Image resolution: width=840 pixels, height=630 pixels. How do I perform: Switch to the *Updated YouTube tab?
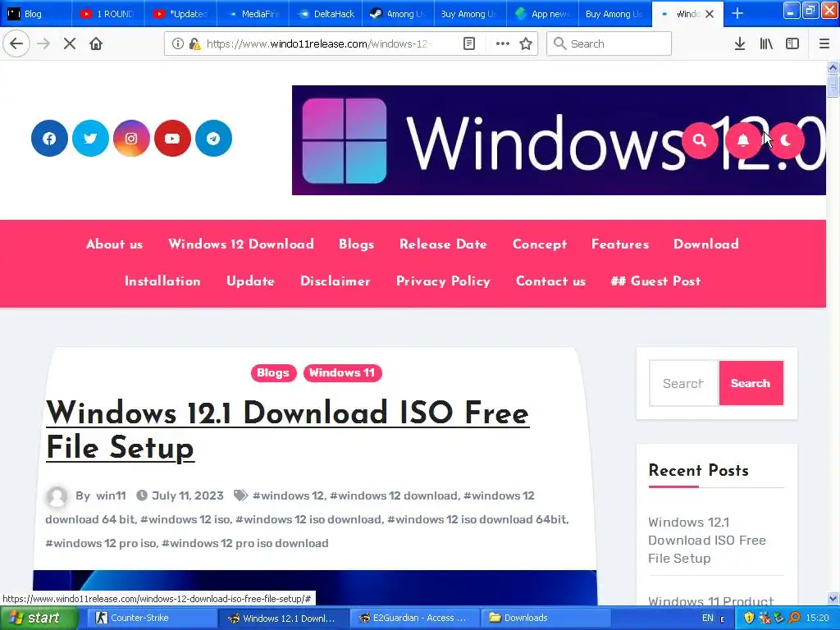180,14
